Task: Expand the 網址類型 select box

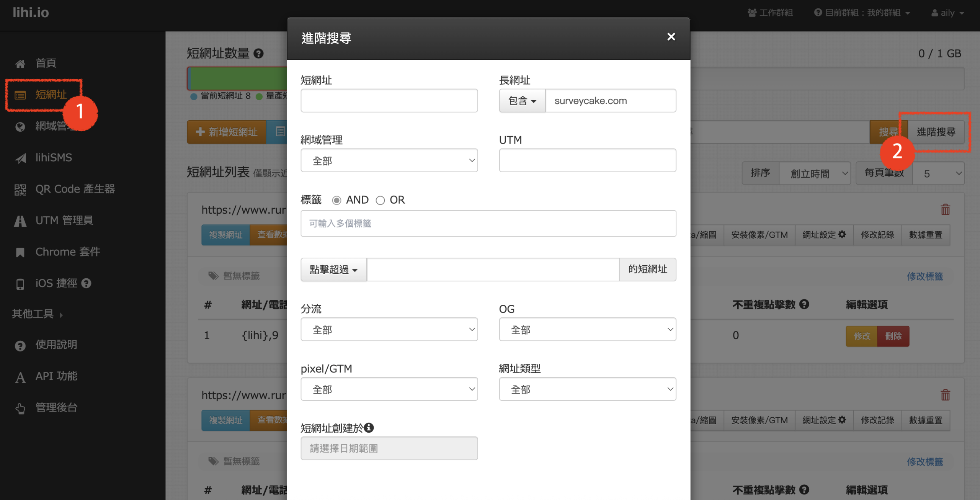Action: (x=587, y=389)
